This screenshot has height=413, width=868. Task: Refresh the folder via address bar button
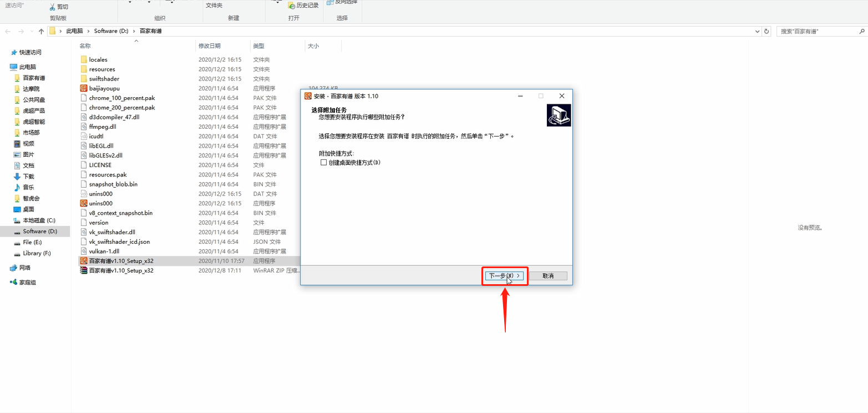coord(767,32)
